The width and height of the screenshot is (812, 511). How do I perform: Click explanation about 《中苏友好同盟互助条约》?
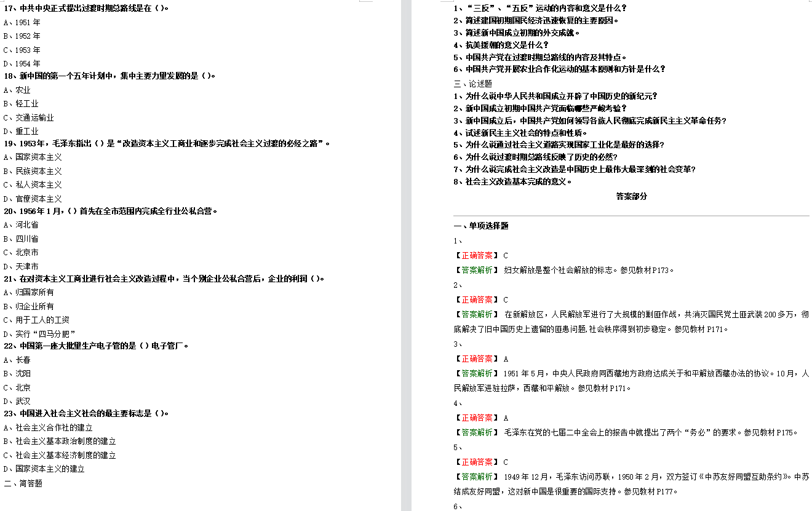click(x=631, y=485)
